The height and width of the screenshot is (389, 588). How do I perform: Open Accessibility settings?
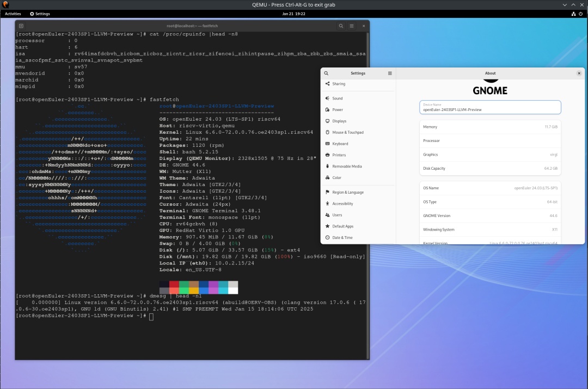(342, 204)
